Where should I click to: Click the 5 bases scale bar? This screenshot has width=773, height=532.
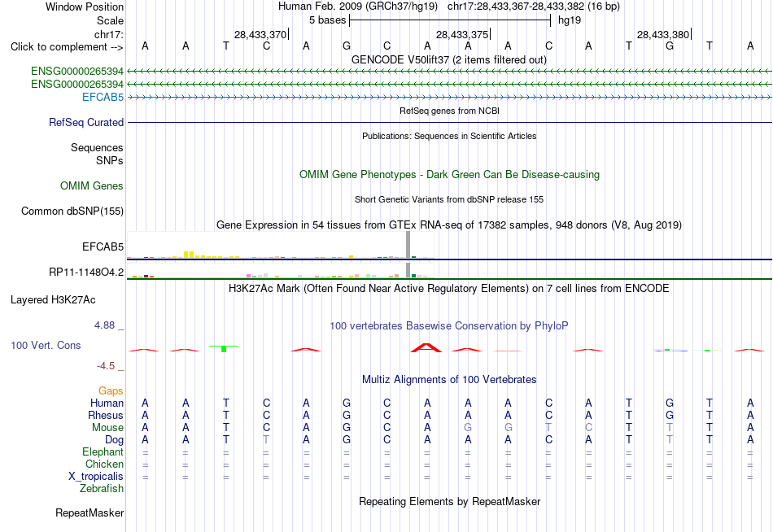[x=450, y=20]
